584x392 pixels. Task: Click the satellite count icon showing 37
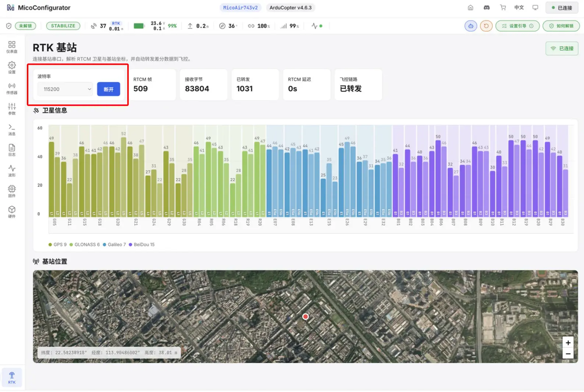tap(94, 26)
